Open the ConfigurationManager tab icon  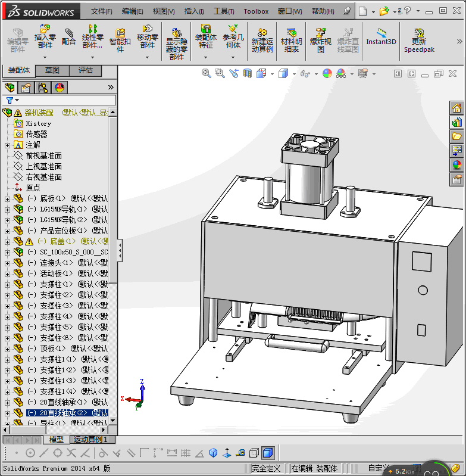(43, 88)
